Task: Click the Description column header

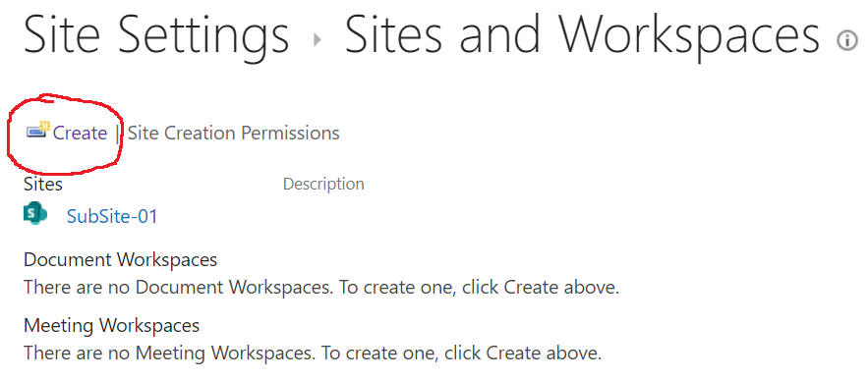Action: (323, 185)
